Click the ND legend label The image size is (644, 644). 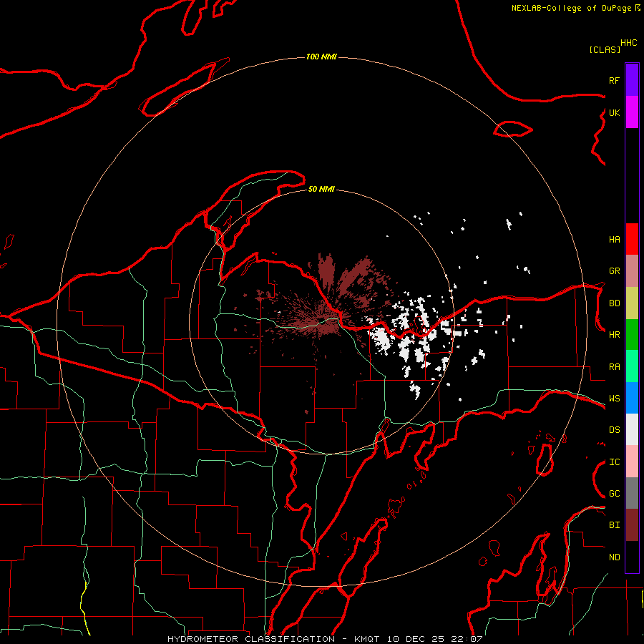(x=614, y=557)
